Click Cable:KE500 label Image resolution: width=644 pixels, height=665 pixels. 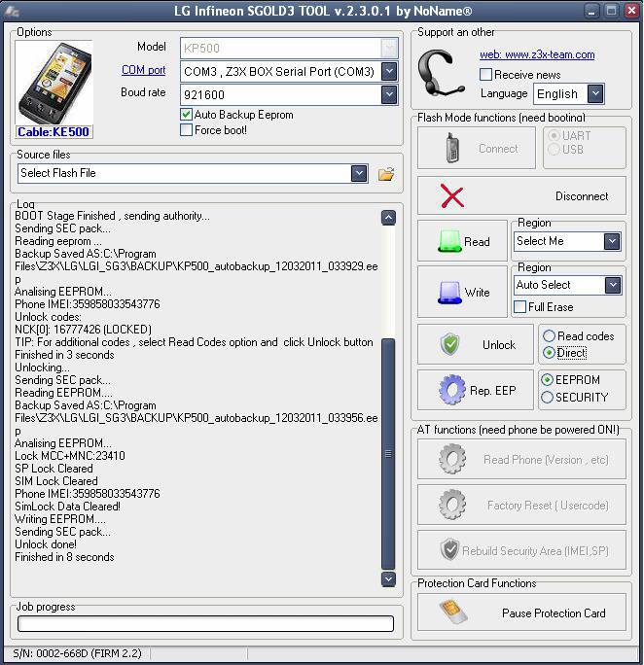pos(54,132)
